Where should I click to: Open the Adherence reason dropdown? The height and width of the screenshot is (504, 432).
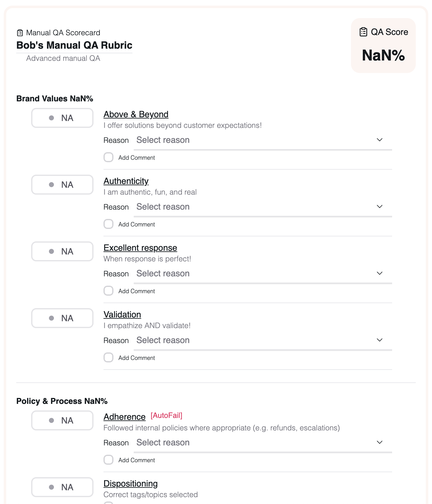click(262, 443)
